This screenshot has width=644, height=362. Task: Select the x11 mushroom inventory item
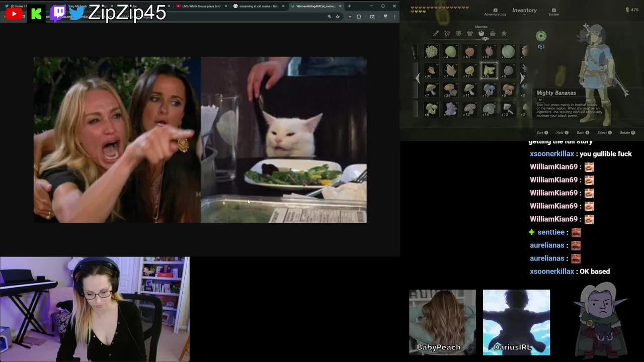click(469, 90)
